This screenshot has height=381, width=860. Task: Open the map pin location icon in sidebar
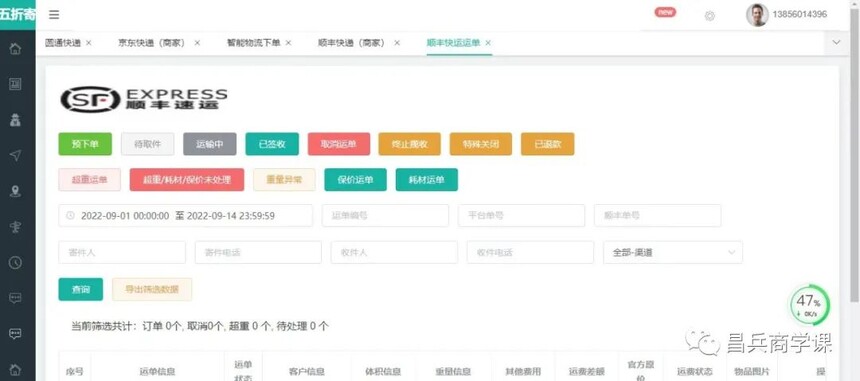click(x=15, y=191)
